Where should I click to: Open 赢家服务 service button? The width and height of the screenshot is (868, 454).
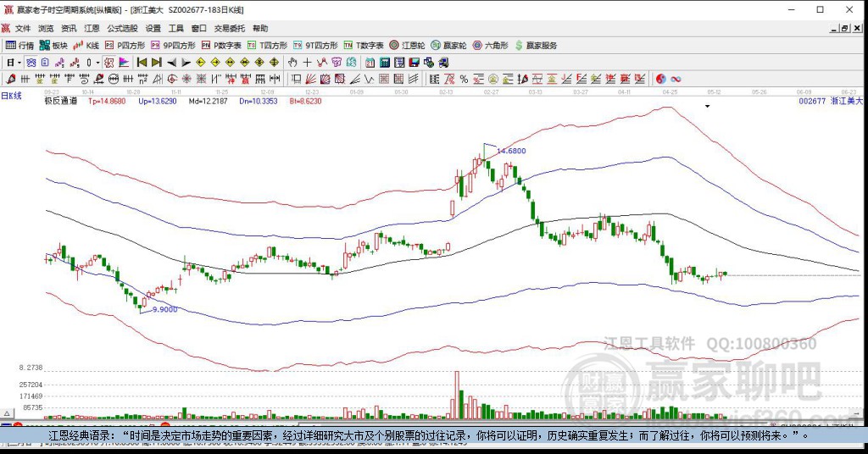pos(536,46)
